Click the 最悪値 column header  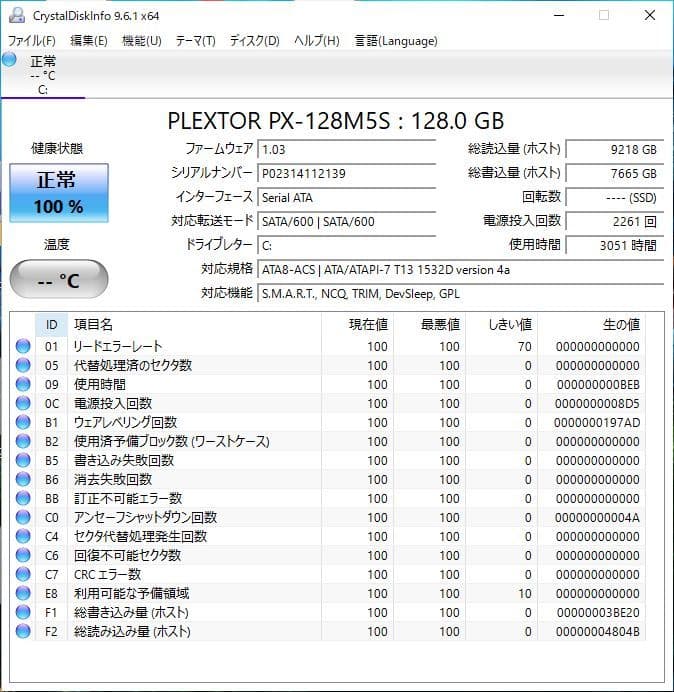click(429, 325)
